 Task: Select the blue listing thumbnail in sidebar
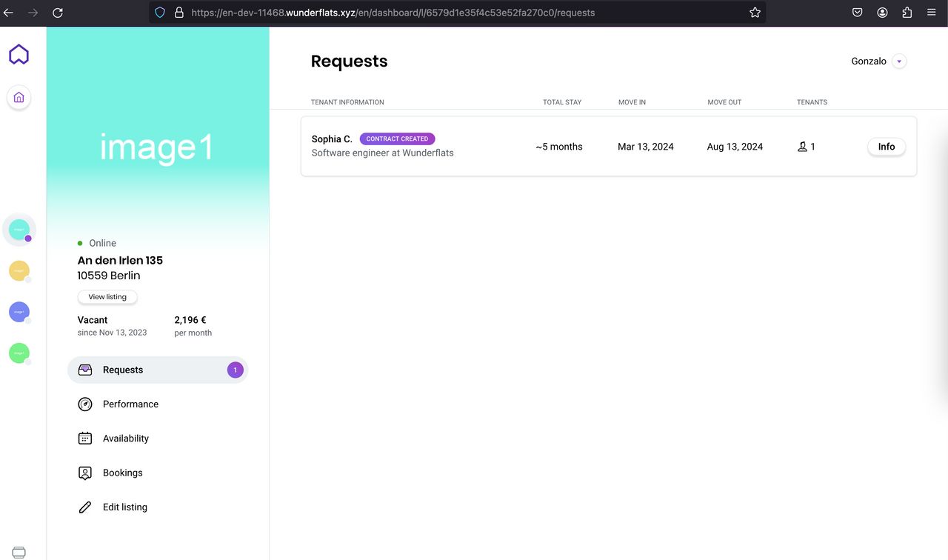click(x=19, y=312)
